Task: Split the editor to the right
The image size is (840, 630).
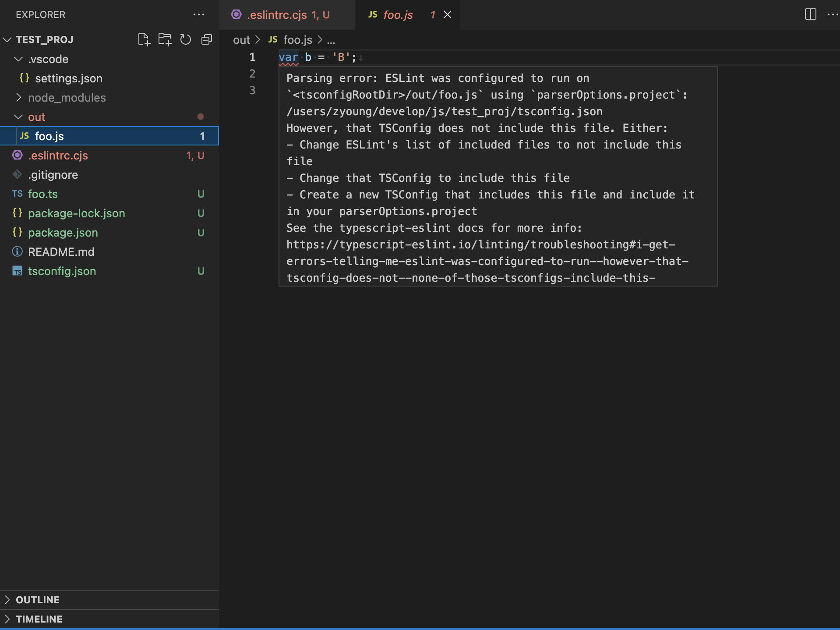Action: coord(811,14)
